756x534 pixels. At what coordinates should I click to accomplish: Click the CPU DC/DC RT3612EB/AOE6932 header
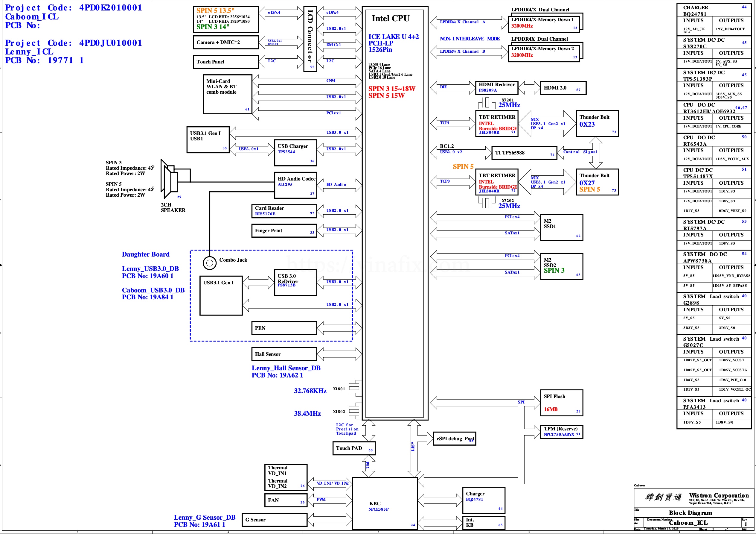pos(714,108)
